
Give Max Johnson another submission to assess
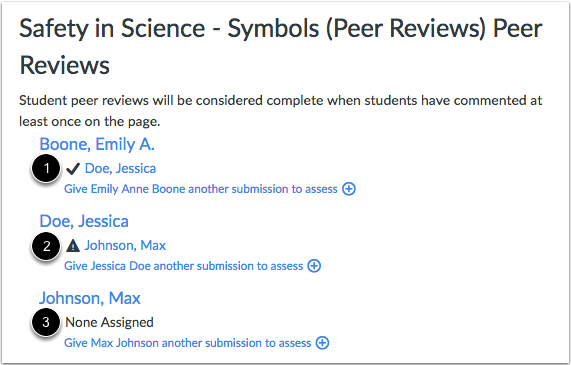[188, 343]
